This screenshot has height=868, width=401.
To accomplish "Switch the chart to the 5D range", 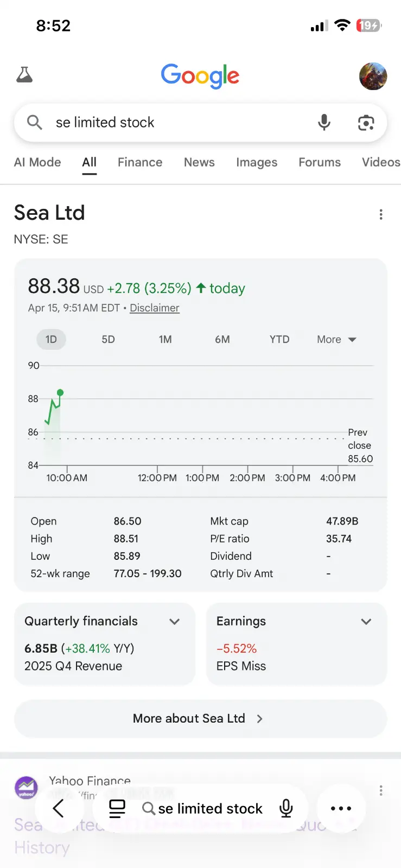I will coord(109,340).
